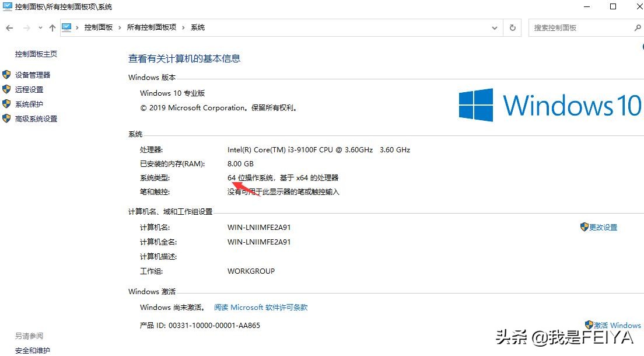Open recent locations dropdown chevron
Screen dimensions: 644x356
click(x=40, y=28)
